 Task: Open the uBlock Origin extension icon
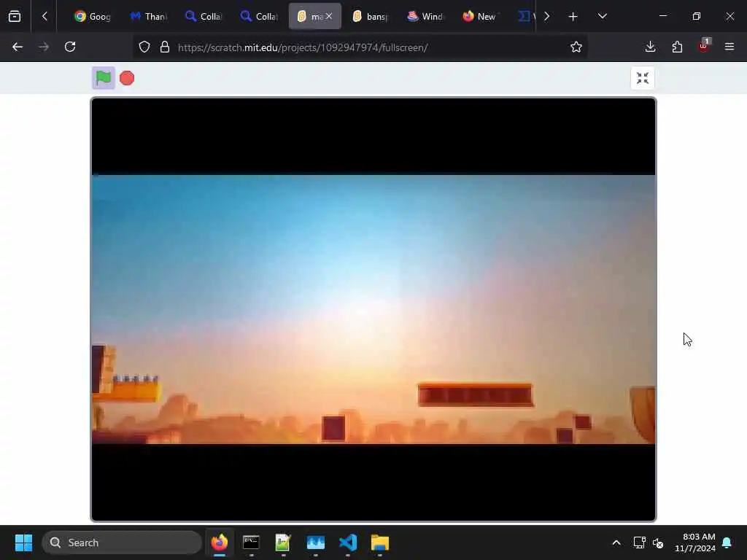(704, 46)
